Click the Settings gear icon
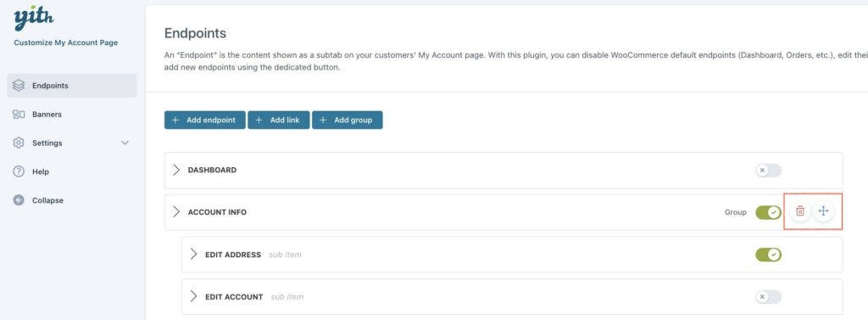Image resolution: width=868 pixels, height=320 pixels. click(19, 143)
